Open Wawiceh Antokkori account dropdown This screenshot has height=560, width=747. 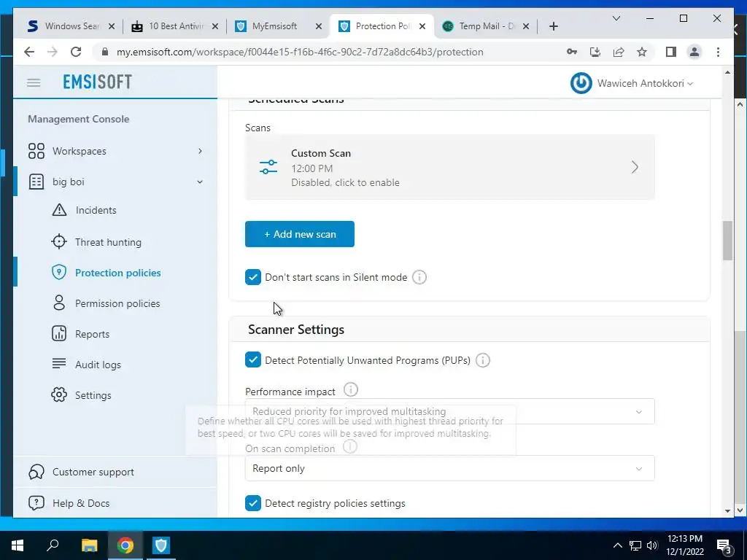point(645,83)
